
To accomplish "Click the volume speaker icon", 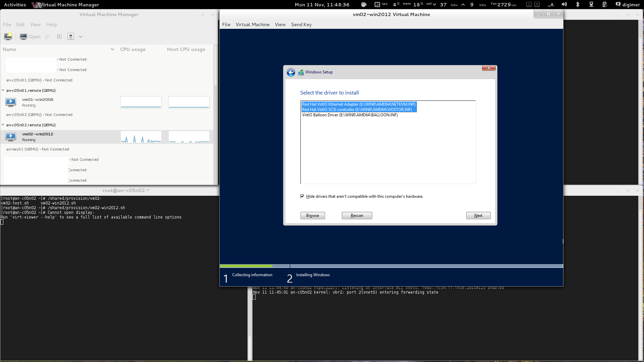I will [x=565, y=5].
